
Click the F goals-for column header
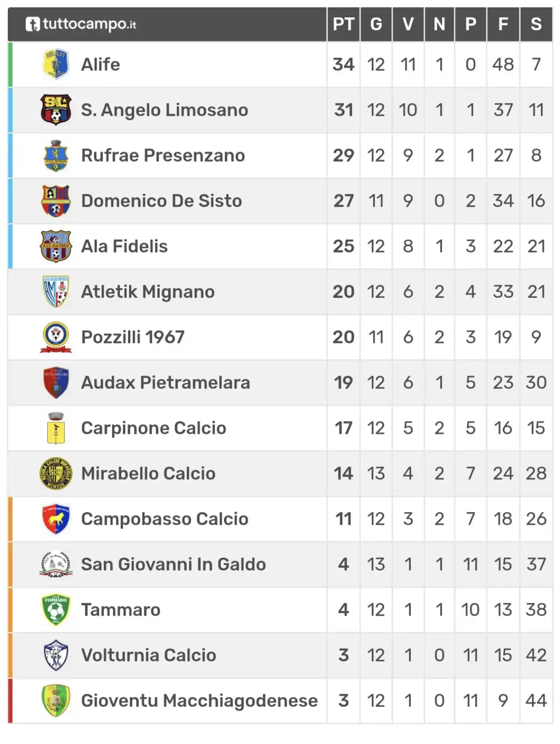[503, 24]
